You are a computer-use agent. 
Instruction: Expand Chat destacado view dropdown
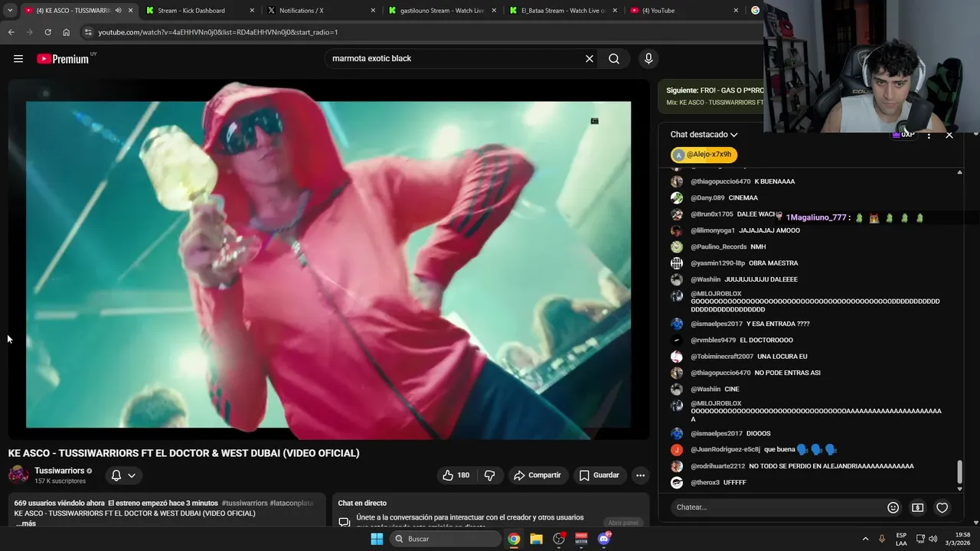pos(704,135)
